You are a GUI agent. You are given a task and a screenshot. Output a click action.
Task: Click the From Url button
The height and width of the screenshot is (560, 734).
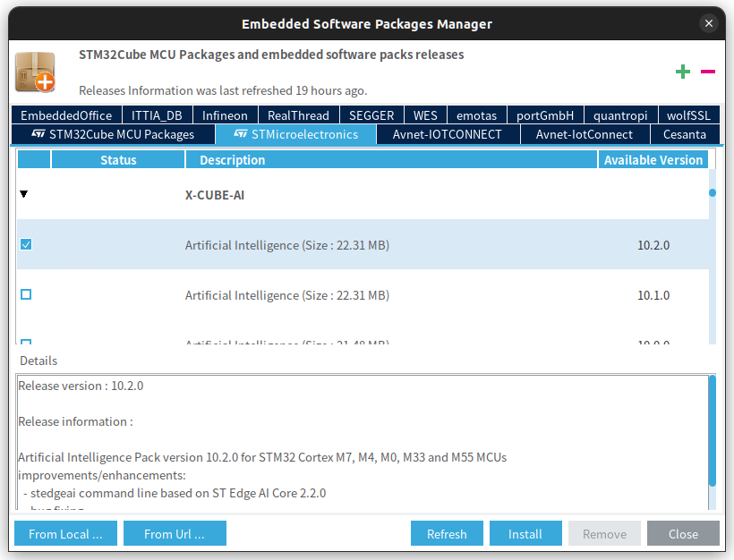[175, 533]
